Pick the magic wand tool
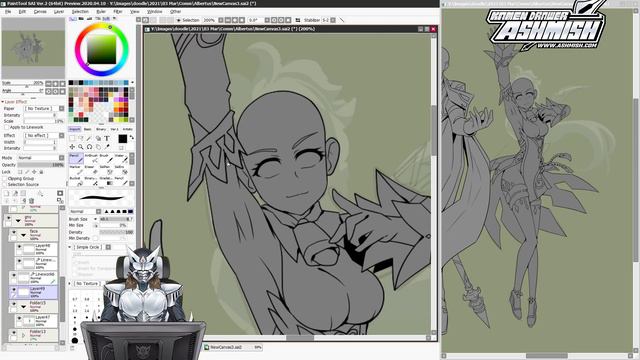The width and height of the screenshot is (640, 360). (x=89, y=138)
